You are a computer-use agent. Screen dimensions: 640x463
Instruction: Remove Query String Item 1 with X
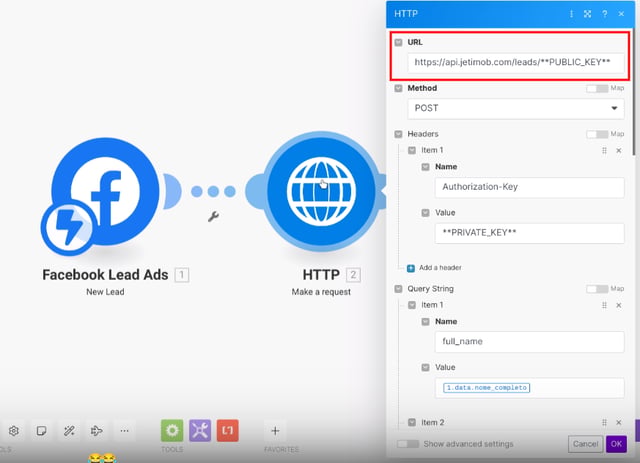(x=619, y=305)
